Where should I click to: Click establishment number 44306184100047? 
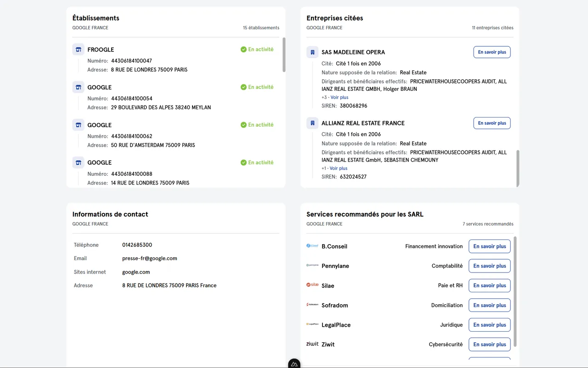pyautogui.click(x=131, y=61)
